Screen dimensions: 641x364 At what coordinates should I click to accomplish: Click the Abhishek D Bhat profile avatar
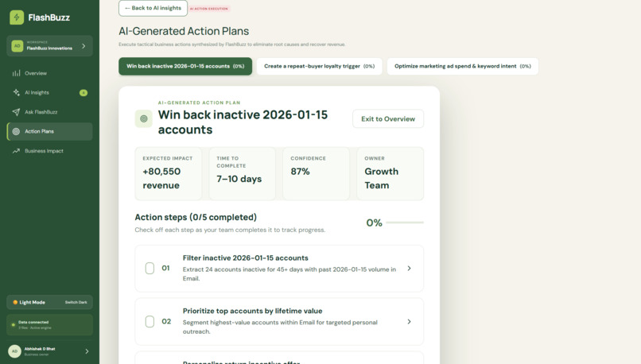15,351
